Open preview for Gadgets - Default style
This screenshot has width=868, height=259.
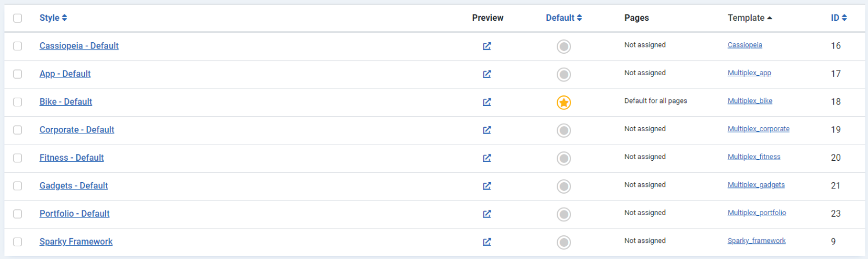(487, 186)
